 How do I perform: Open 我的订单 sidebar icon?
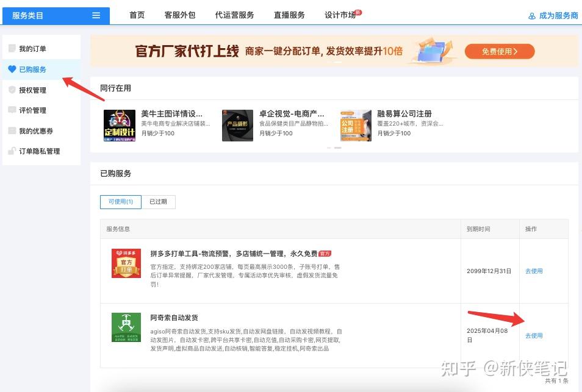point(12,49)
